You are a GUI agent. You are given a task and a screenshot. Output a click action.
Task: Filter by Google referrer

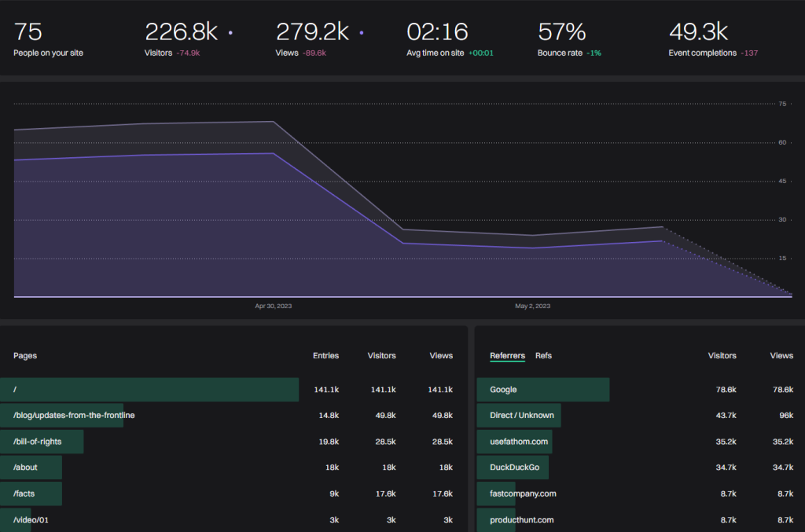503,390
